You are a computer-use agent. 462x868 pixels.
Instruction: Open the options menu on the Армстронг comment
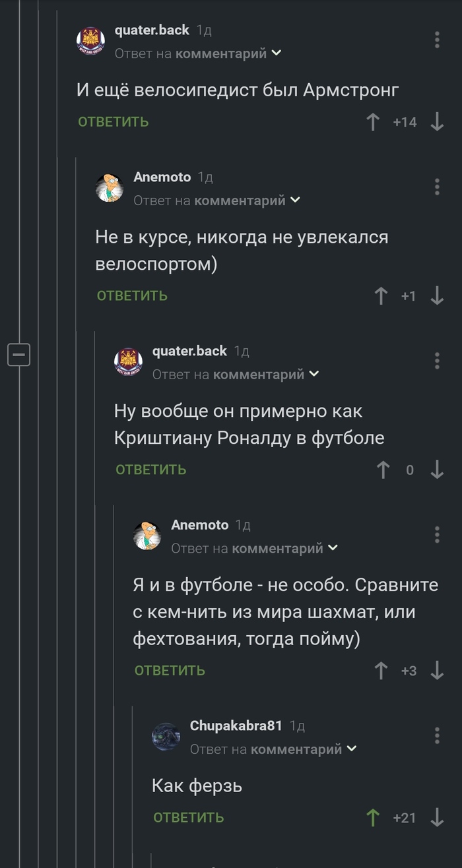[x=437, y=40]
